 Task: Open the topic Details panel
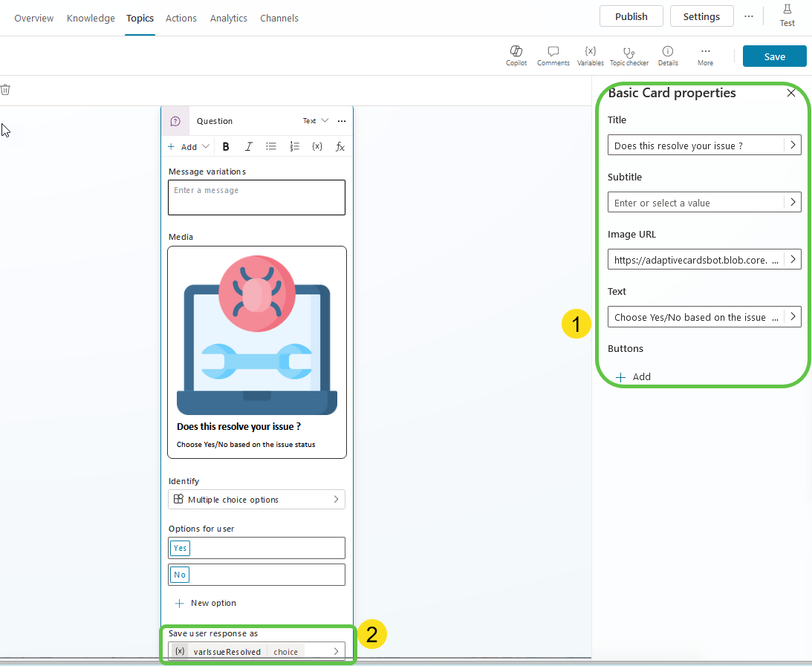pos(667,56)
